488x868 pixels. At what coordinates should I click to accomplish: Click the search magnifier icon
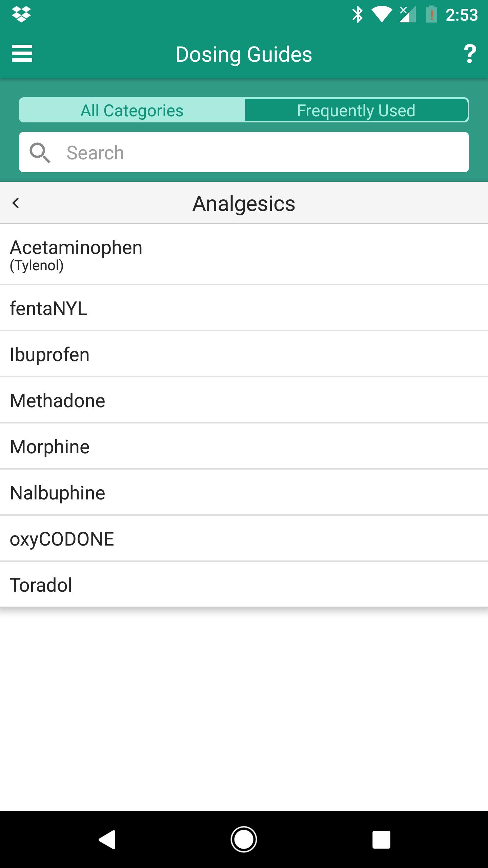[x=40, y=153]
